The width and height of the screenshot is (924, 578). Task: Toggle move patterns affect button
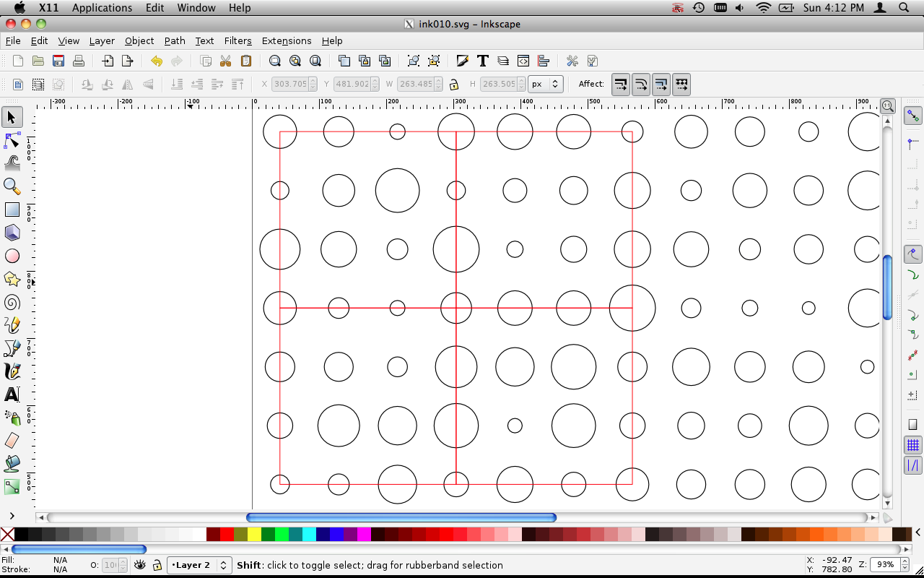tap(681, 85)
